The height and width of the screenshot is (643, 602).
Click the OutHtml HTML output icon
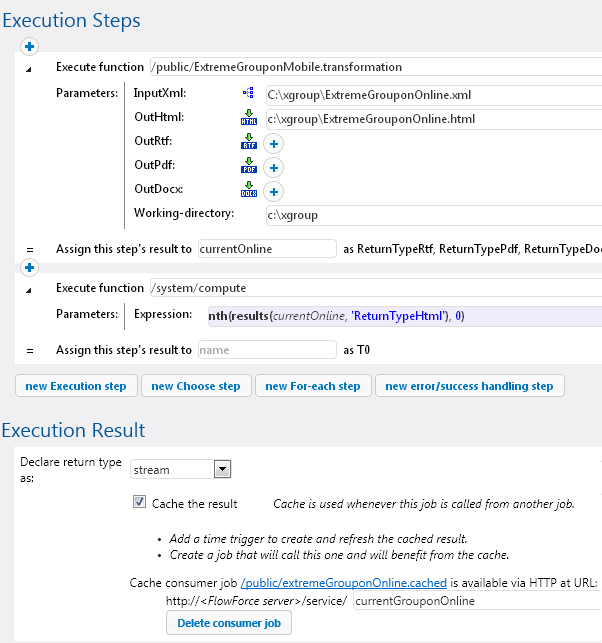(x=249, y=117)
